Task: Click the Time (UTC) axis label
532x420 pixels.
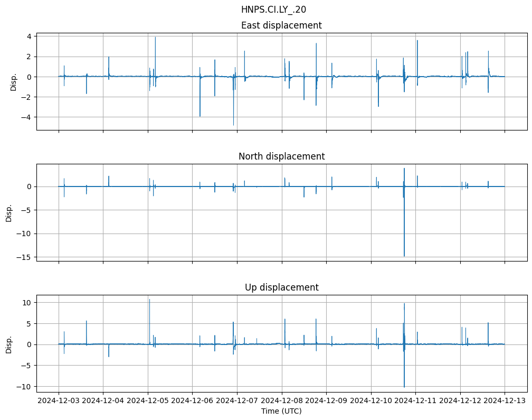Action: 281,410
